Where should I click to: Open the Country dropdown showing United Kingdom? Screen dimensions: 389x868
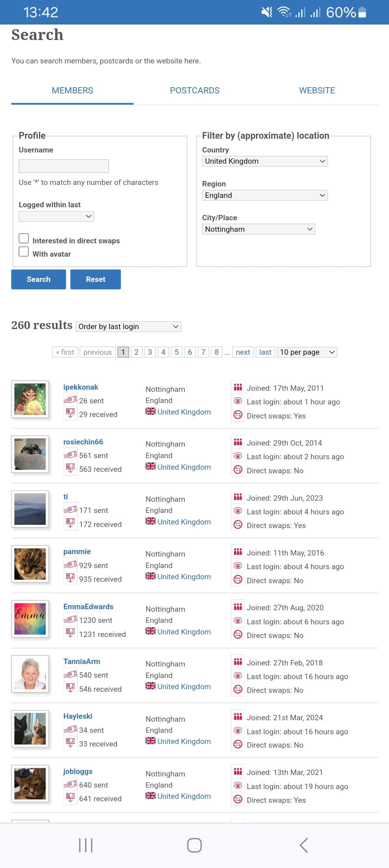point(265,161)
